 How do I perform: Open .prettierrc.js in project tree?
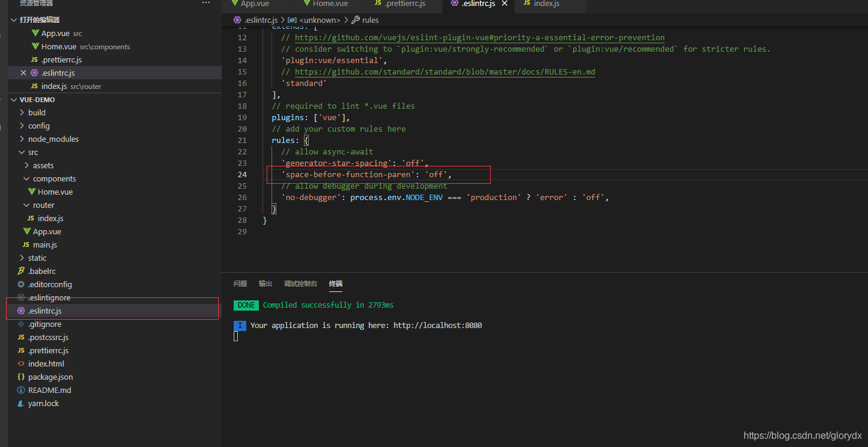[48, 350]
